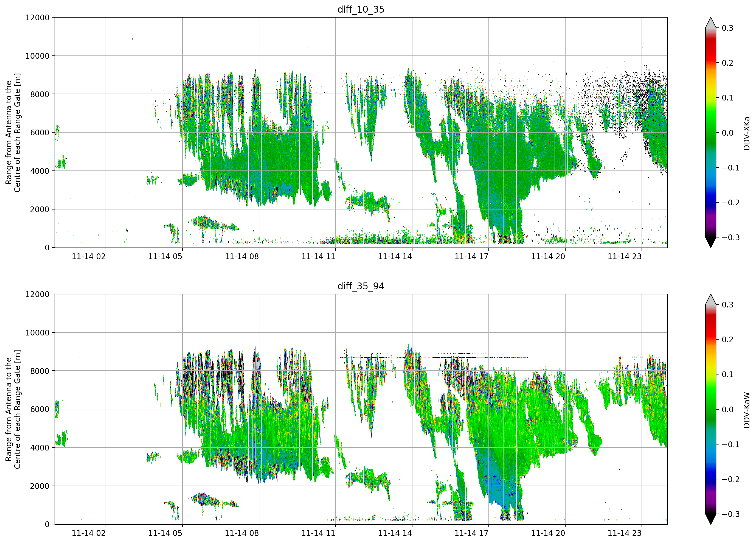
Task: Click the 2000 y-tick on diff_35_94
Action: 40,486
